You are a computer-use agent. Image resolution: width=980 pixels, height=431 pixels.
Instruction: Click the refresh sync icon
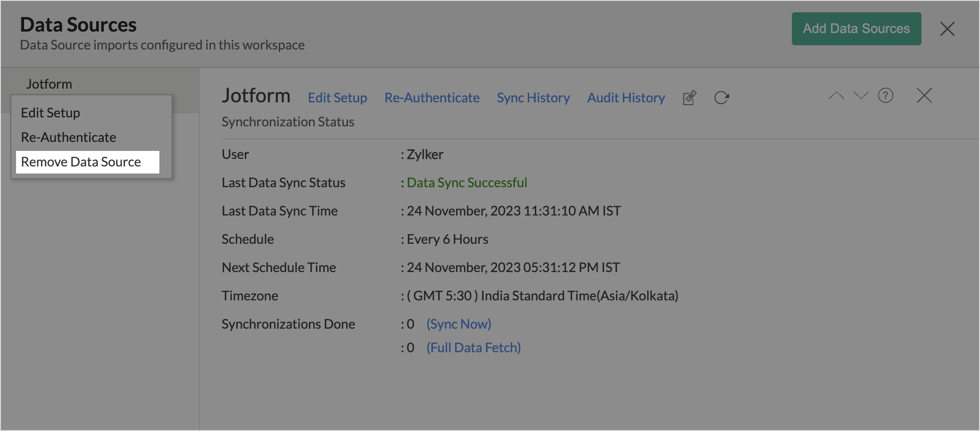(722, 98)
